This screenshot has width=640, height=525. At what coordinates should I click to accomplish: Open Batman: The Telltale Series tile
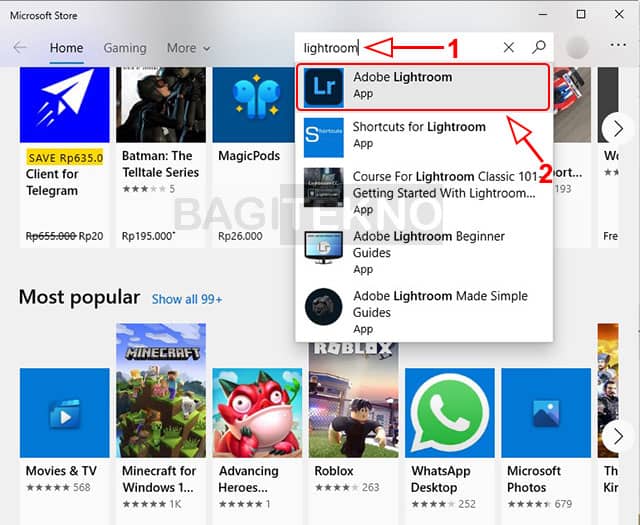pos(161,157)
